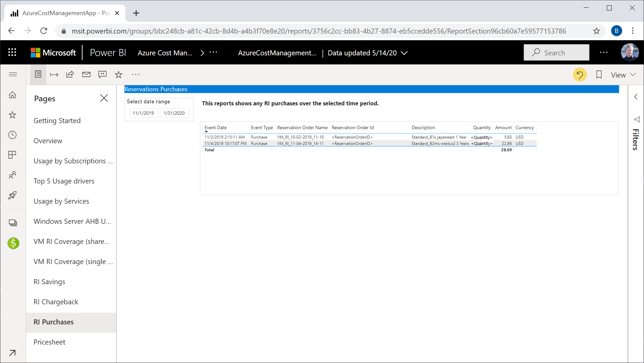This screenshot has width=644, height=363.
Task: Open comments via speech bubble icon
Action: (102, 74)
